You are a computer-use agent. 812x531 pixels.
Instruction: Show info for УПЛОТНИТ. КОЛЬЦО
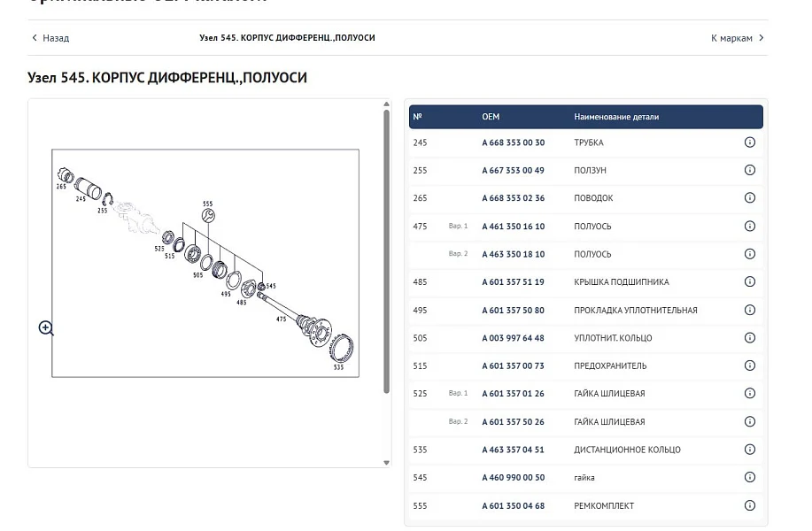coord(749,338)
